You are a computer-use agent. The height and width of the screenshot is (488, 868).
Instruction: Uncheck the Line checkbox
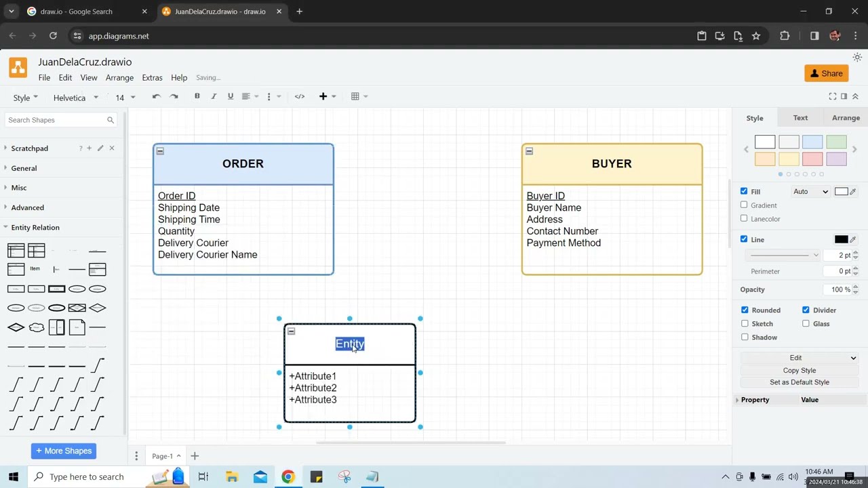(x=744, y=239)
